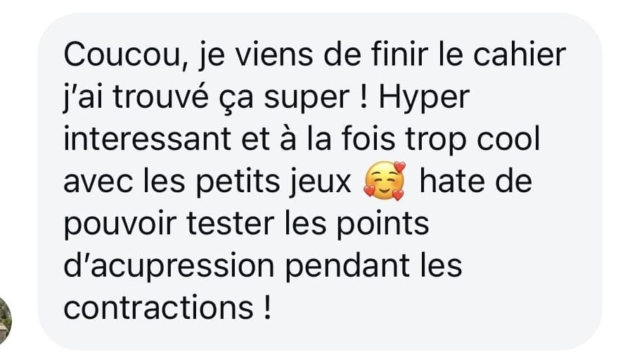
Task: Click the word "tester" in the message
Action: pos(230,225)
